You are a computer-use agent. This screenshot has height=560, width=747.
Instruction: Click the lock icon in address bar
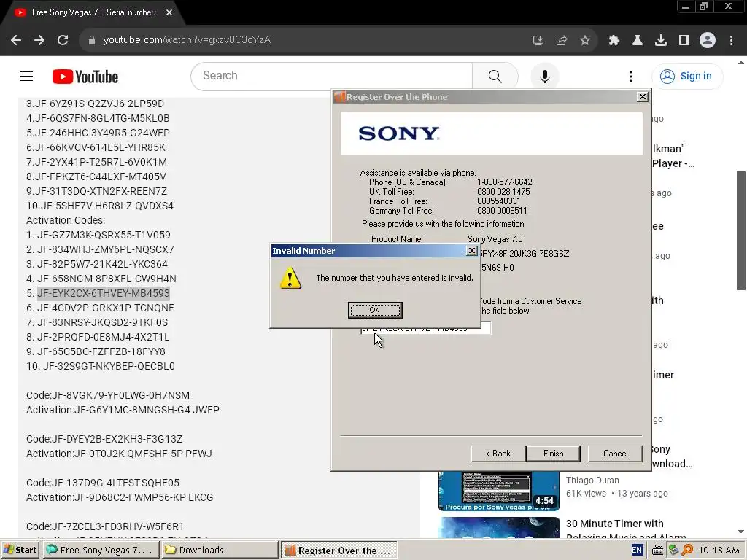pos(92,40)
